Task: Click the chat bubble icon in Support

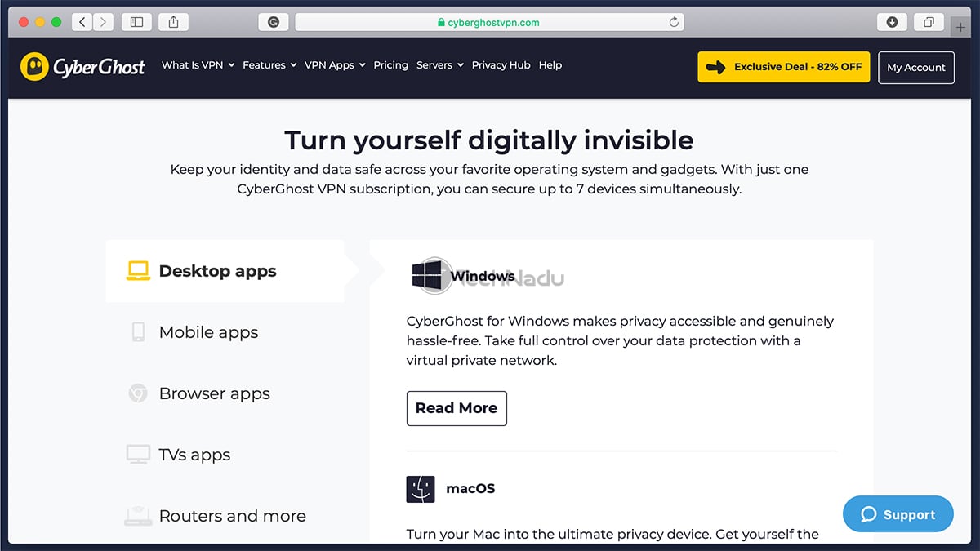Action: (868, 514)
